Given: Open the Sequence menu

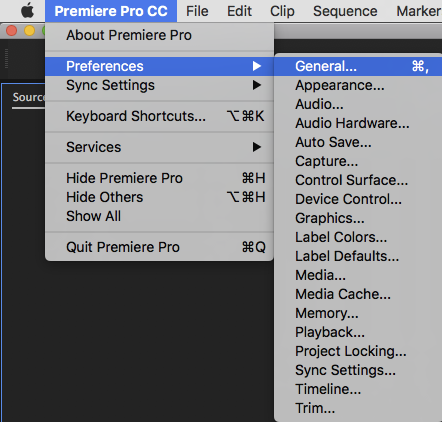Looking at the screenshot, I should pos(345,11).
